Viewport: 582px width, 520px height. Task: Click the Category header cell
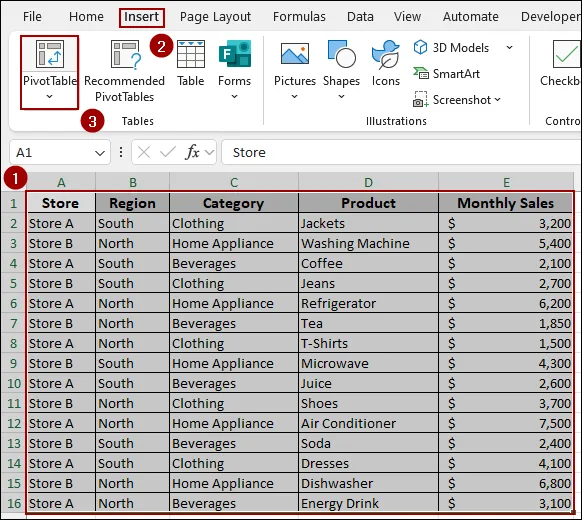pos(234,203)
